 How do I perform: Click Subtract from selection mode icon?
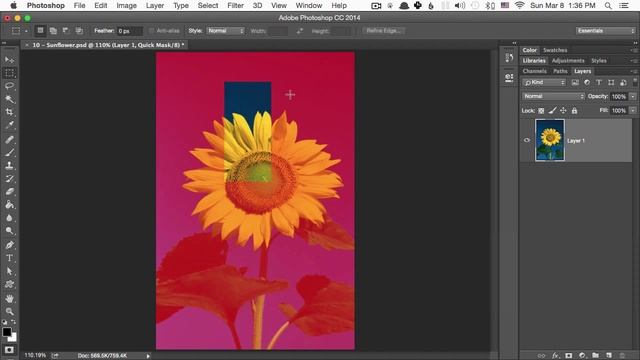coord(66,31)
